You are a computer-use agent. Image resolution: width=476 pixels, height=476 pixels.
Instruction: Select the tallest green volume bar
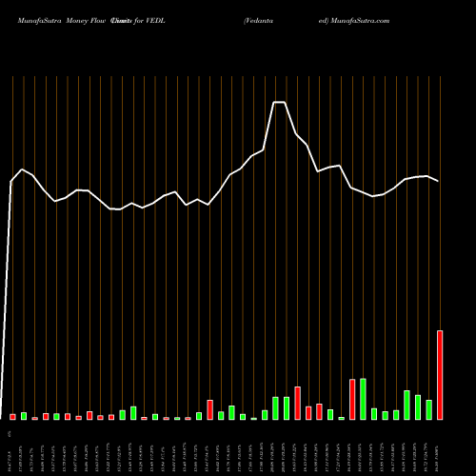(363, 399)
